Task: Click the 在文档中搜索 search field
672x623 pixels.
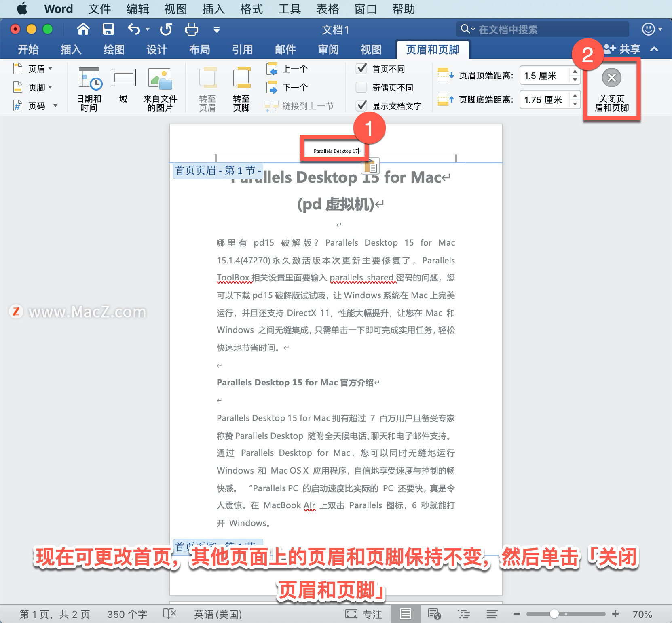Action: (543, 29)
